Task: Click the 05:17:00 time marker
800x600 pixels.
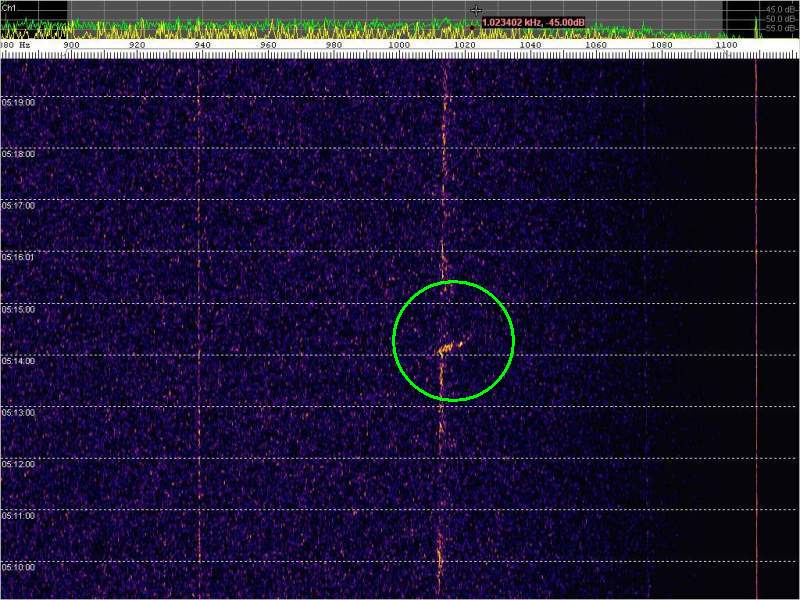Action: click(x=18, y=205)
